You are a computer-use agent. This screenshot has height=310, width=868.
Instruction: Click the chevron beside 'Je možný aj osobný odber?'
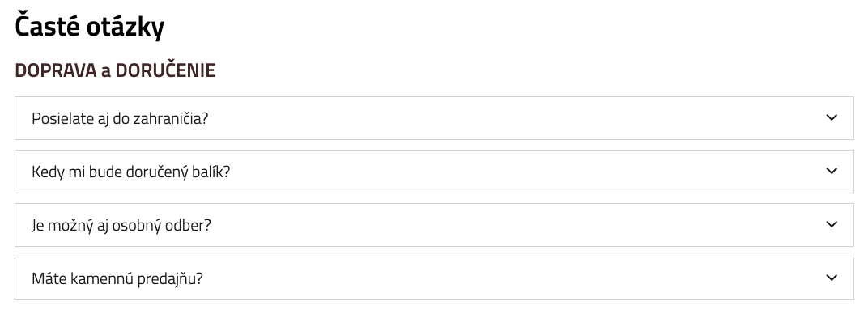[x=832, y=225]
